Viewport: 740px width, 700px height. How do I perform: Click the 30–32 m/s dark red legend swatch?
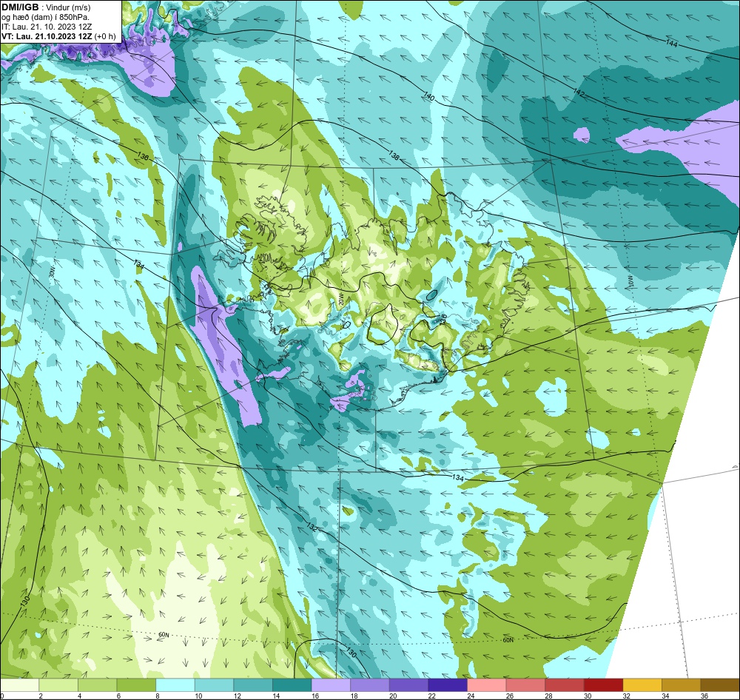[604, 685]
